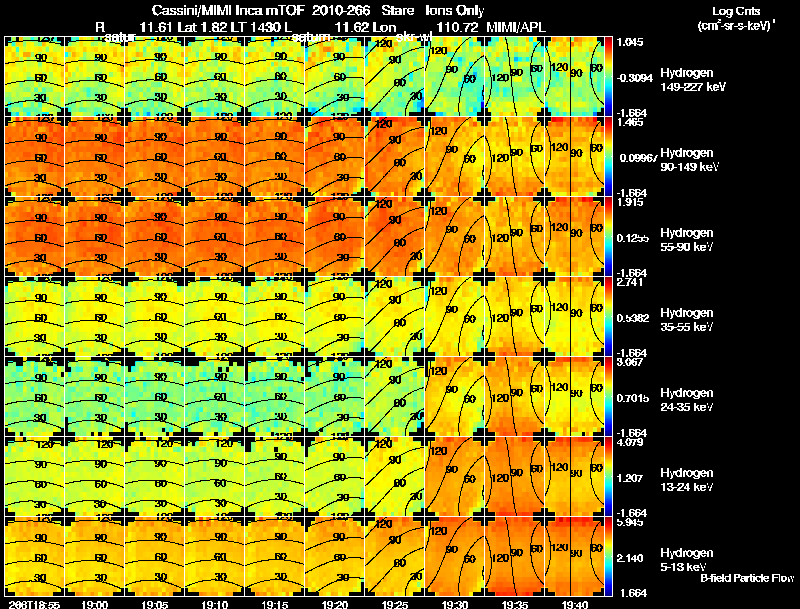
Task: Click the 1.465 colorbar maximum value
Action: [630, 122]
